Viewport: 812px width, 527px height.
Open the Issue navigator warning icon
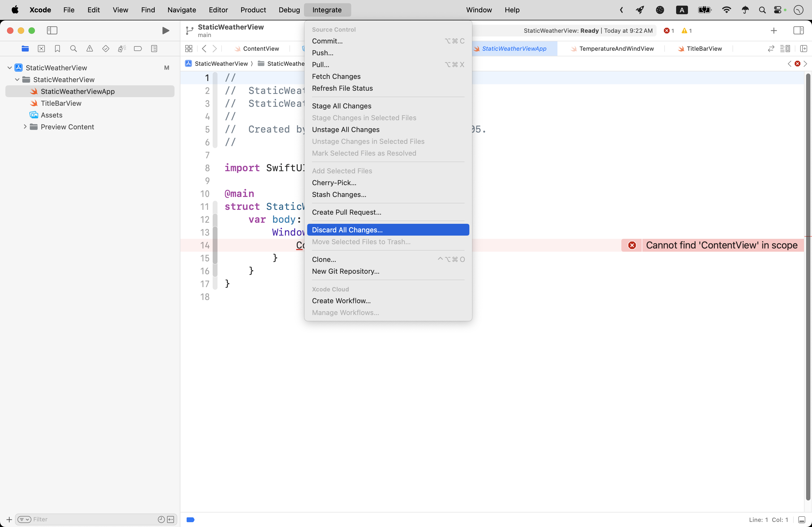89,49
